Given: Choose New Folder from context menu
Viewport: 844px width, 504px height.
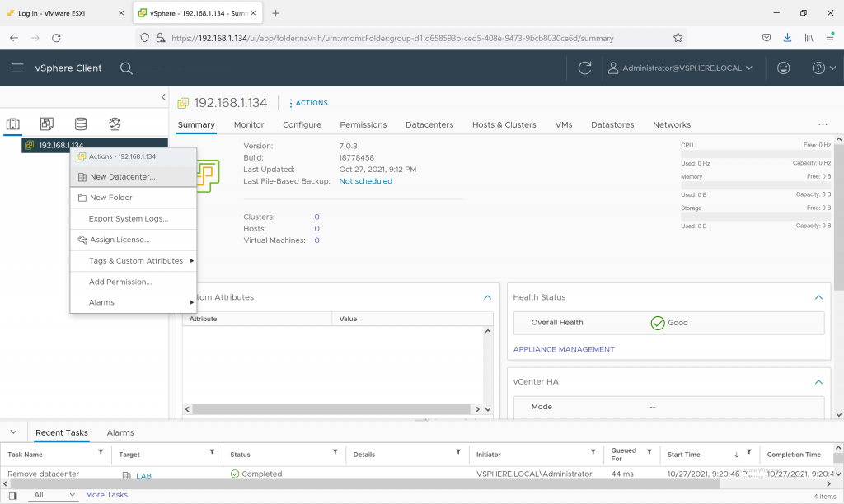Looking at the screenshot, I should 134,198.
